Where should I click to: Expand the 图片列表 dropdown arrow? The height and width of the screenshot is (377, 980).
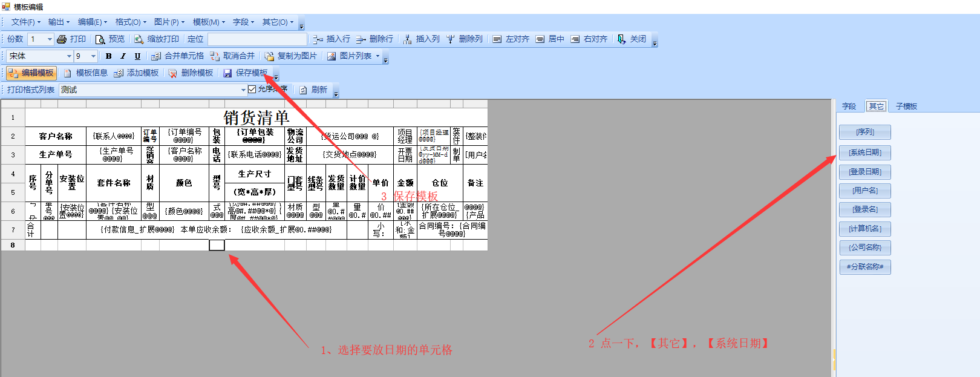click(378, 56)
